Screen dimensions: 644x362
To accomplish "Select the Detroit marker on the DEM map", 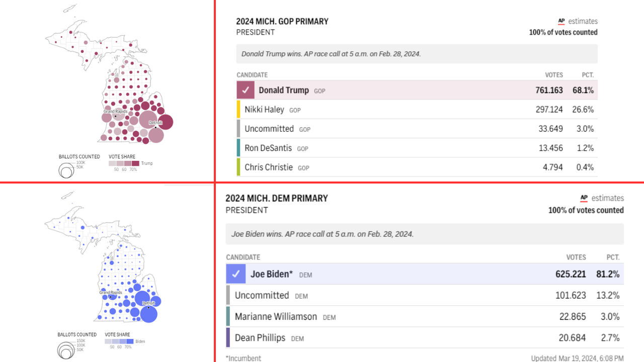I will [x=148, y=307].
